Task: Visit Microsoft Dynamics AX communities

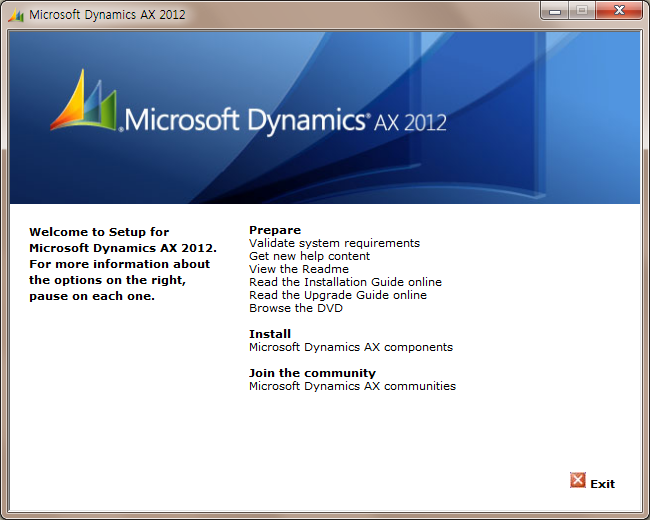Action: pyautogui.click(x=352, y=386)
